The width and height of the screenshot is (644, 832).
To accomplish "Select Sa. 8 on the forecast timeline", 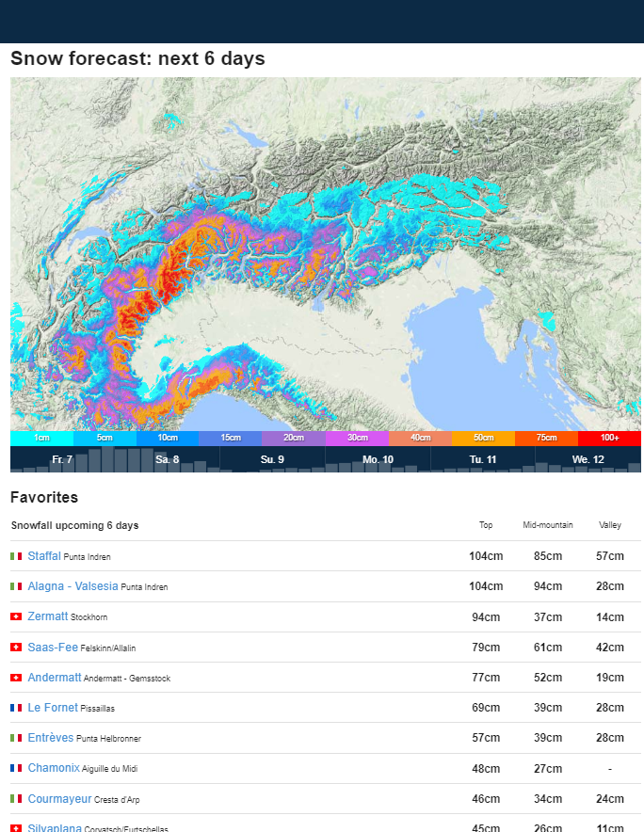I will [168, 459].
